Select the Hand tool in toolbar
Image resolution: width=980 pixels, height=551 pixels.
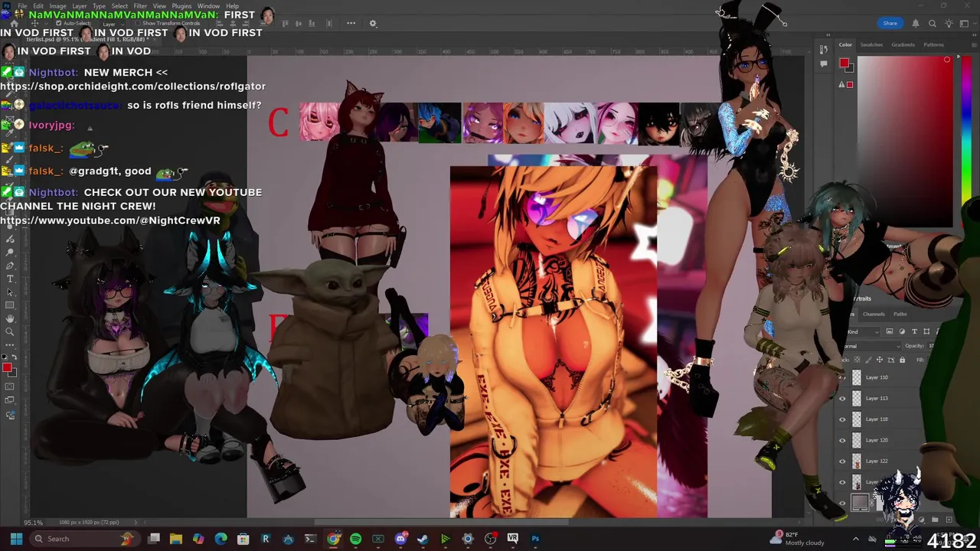coord(10,318)
